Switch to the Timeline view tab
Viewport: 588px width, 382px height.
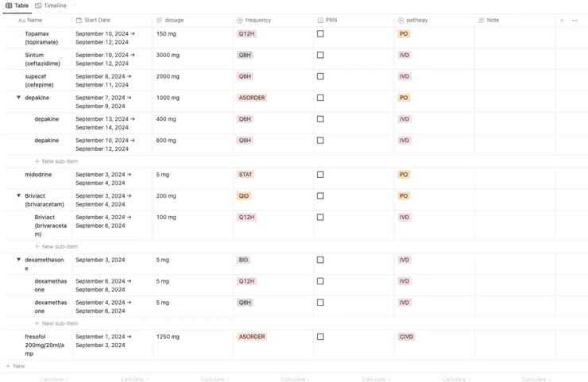coord(51,6)
